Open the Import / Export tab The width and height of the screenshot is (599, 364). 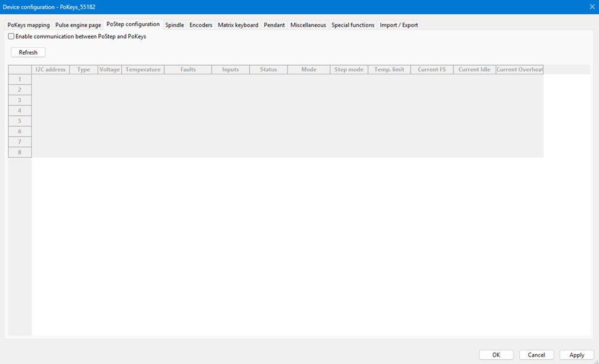[x=399, y=25]
